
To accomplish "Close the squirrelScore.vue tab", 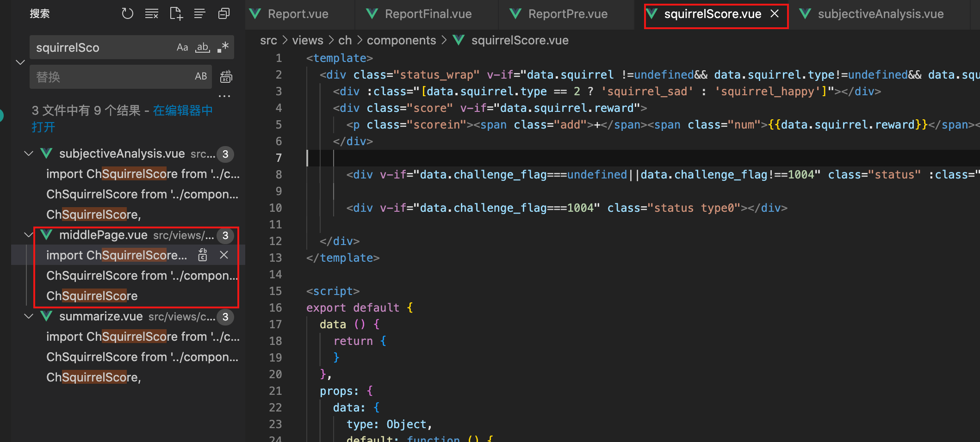I will click(x=775, y=14).
